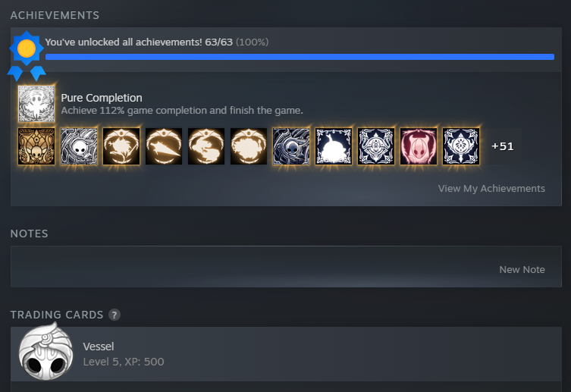Click the blue achievement progress bar
Viewport: 571px width, 392px height.
coord(300,57)
